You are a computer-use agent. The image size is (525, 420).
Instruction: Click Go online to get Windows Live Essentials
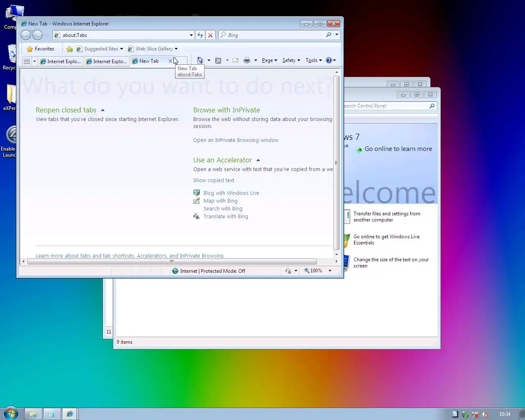pos(386,240)
